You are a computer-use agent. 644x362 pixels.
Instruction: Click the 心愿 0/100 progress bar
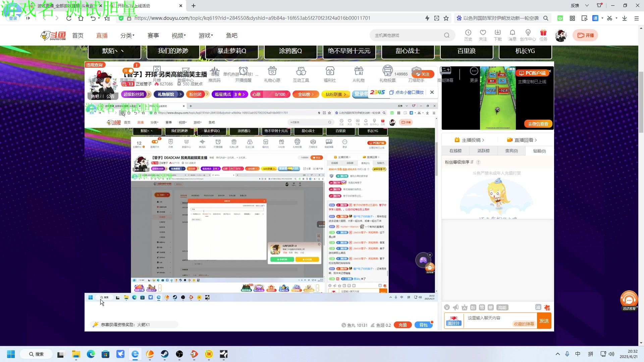coord(270,95)
